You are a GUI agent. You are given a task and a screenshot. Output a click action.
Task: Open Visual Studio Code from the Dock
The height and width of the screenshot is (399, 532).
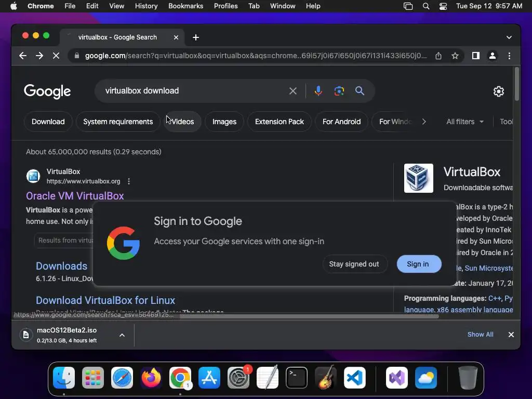tap(354, 378)
